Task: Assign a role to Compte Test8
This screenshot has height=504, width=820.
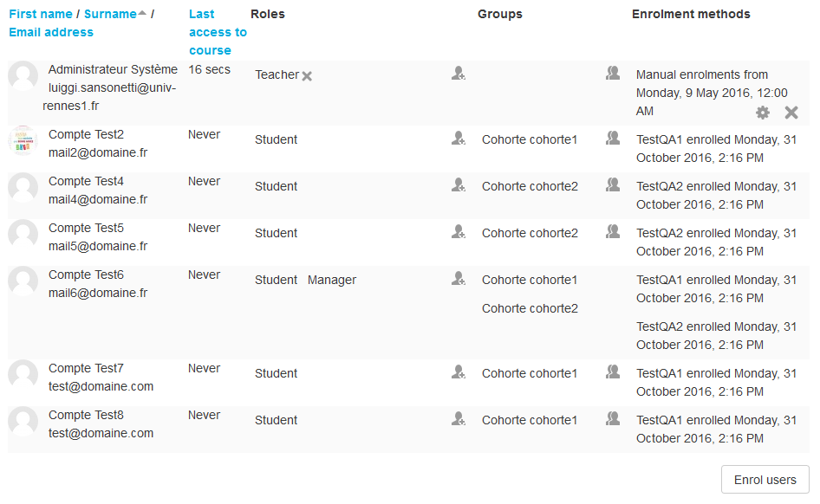Action: click(459, 419)
